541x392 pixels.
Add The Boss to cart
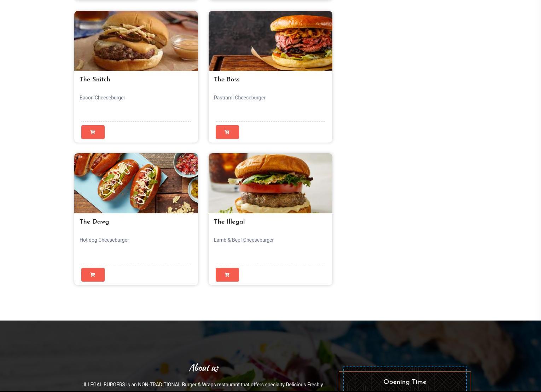point(227,132)
